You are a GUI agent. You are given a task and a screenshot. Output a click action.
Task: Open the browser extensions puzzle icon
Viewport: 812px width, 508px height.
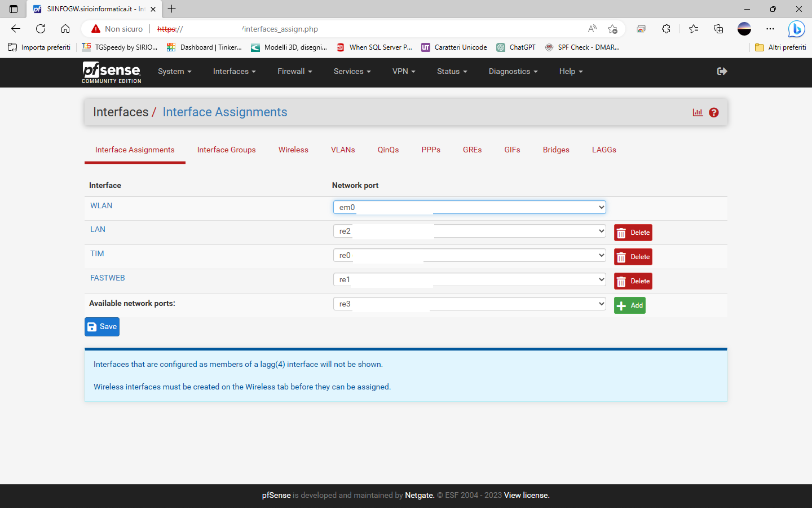(x=666, y=29)
